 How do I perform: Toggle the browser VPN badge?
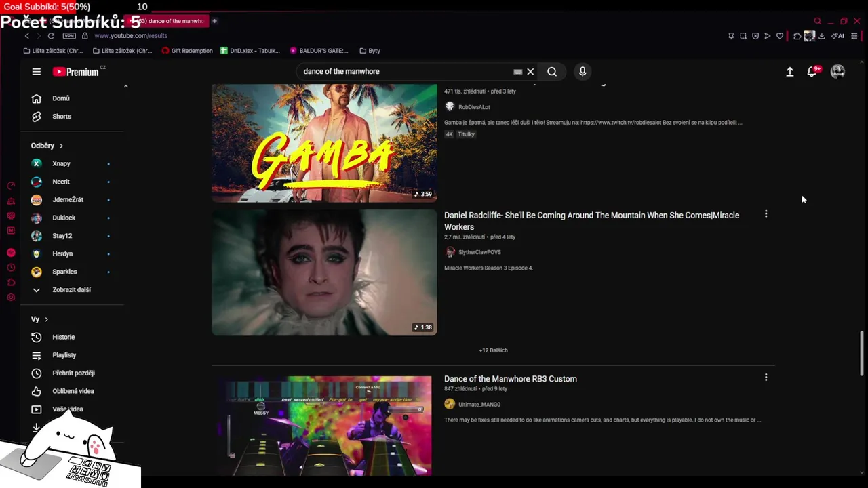69,36
